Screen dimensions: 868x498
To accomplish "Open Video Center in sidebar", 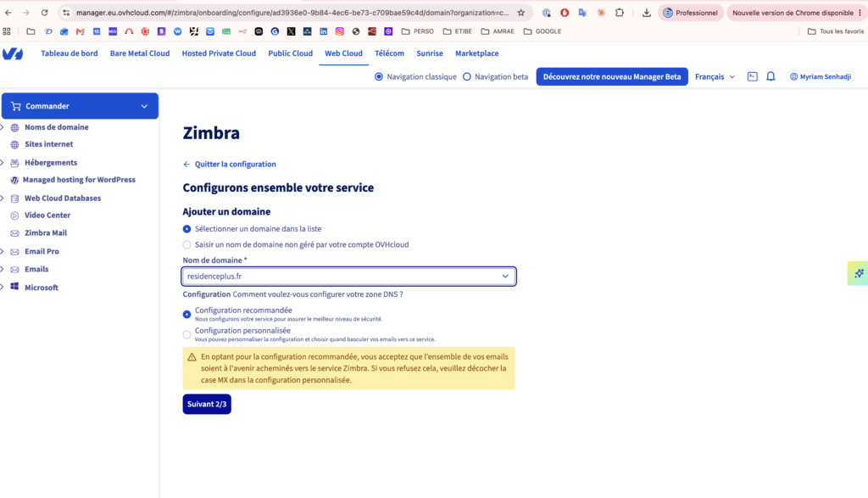I will click(47, 215).
